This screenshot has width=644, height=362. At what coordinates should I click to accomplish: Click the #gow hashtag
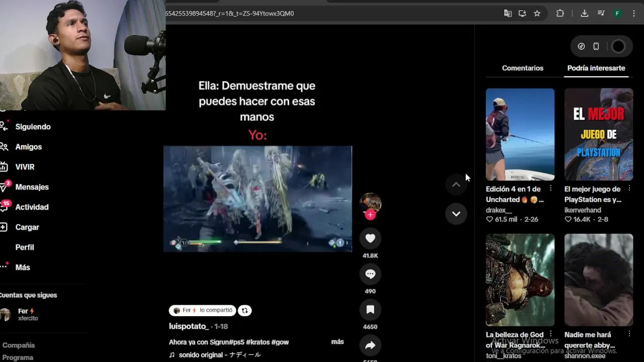pos(280,342)
